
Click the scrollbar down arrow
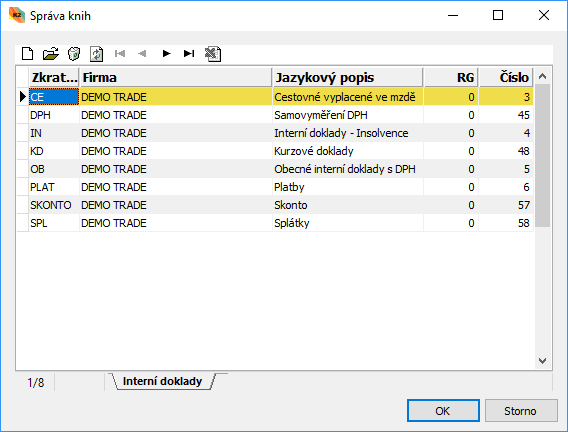[x=542, y=361]
